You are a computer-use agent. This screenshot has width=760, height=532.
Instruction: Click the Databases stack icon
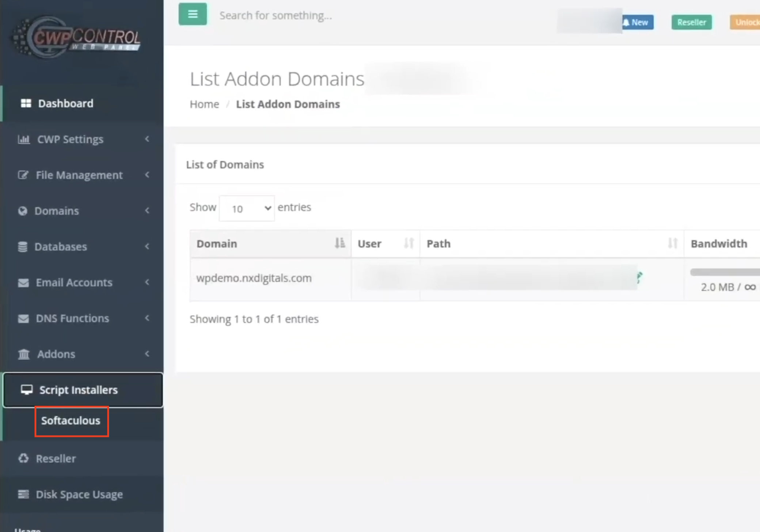pos(23,247)
